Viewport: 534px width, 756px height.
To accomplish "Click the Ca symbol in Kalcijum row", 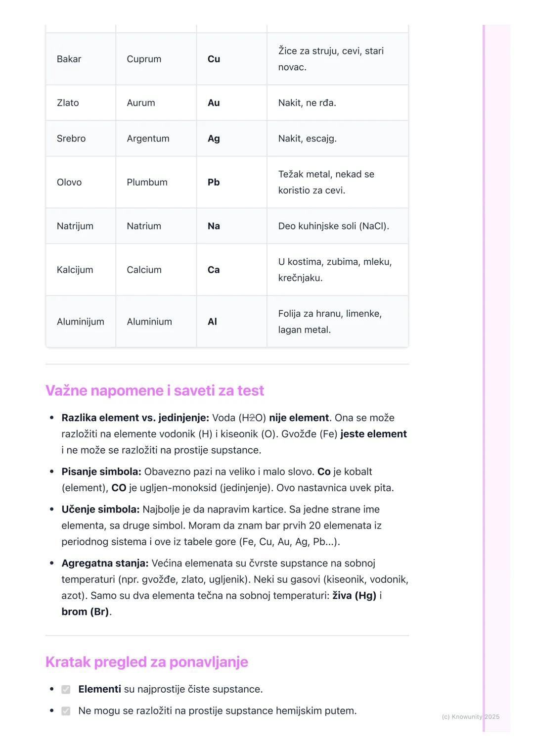I will tap(214, 270).
